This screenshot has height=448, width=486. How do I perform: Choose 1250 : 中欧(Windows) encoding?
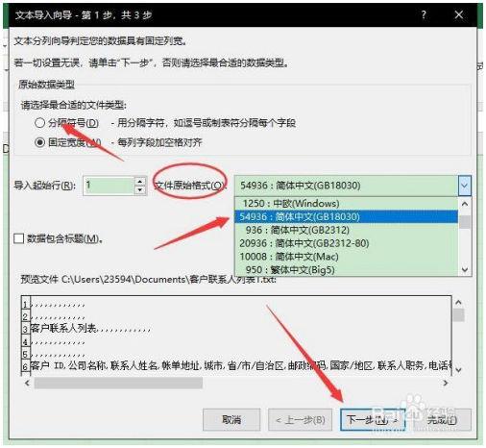[347, 204]
